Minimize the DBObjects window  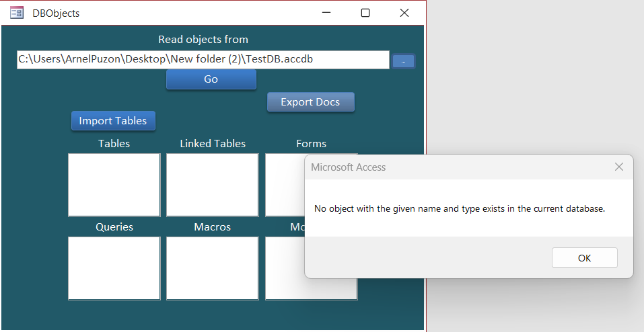[327, 13]
